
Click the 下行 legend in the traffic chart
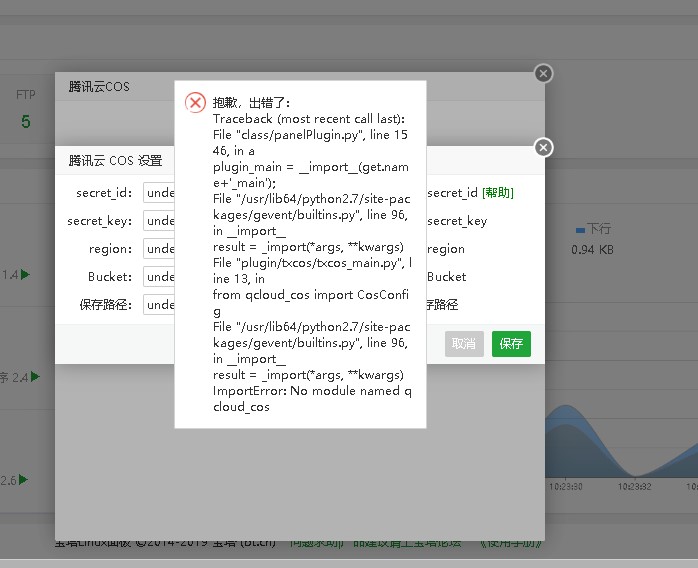(x=593, y=229)
